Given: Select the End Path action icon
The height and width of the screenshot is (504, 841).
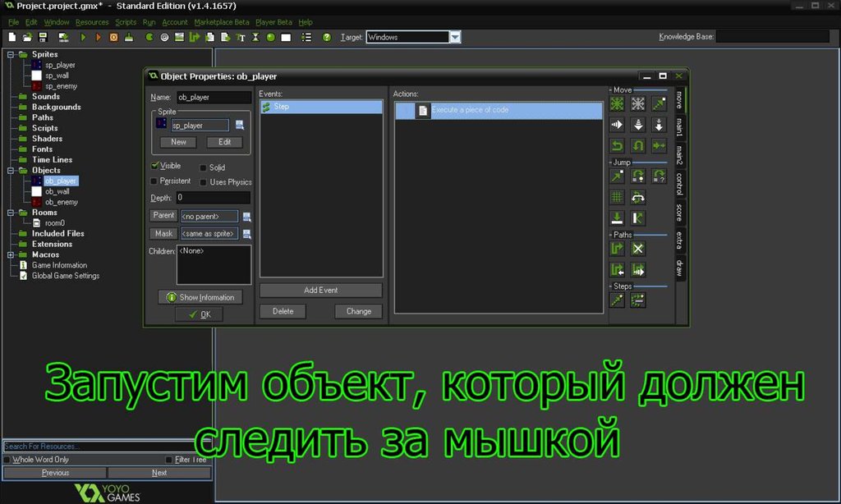Looking at the screenshot, I should (x=637, y=248).
